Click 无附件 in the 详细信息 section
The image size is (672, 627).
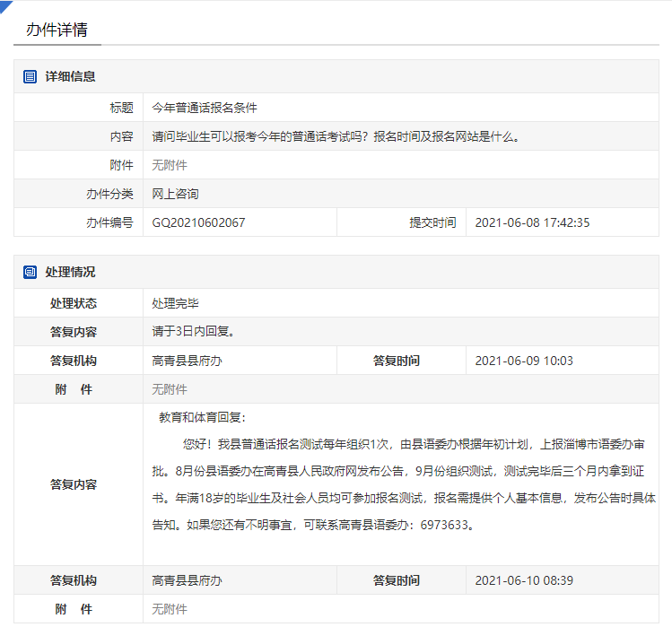point(170,165)
